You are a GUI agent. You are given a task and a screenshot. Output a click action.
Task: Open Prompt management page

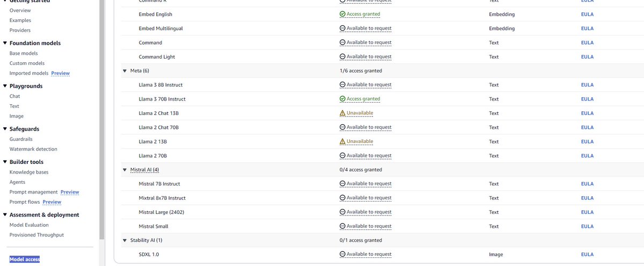pos(33,192)
